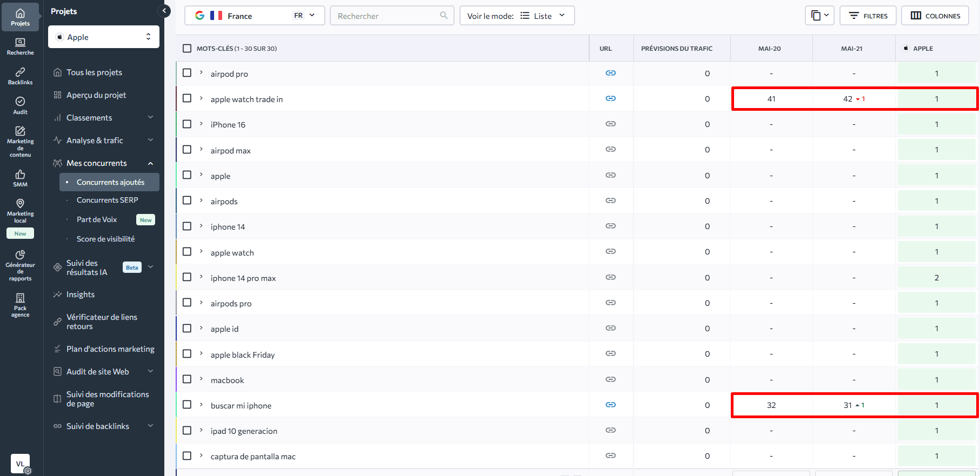The height and width of the screenshot is (476, 980).
Task: Check the apple watch trade in checkbox
Action: point(187,98)
